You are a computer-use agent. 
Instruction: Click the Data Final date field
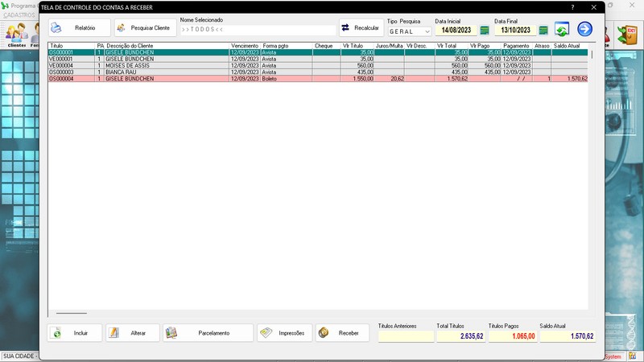click(514, 31)
